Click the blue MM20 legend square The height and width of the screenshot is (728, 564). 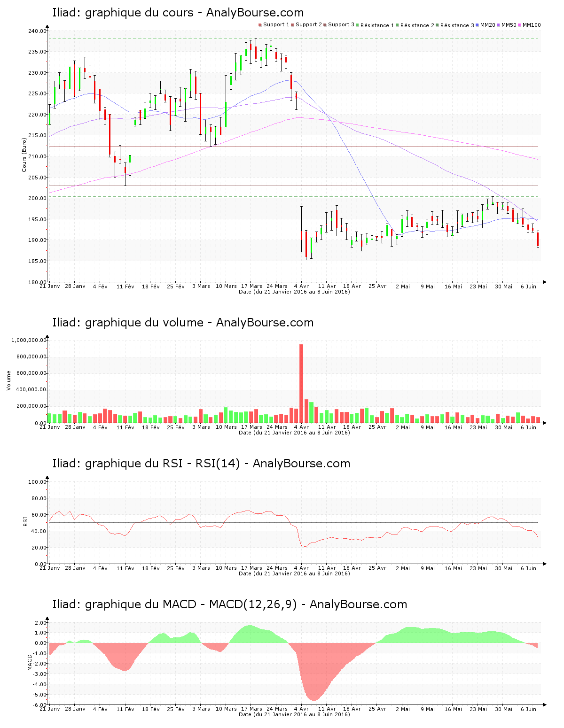click(478, 25)
